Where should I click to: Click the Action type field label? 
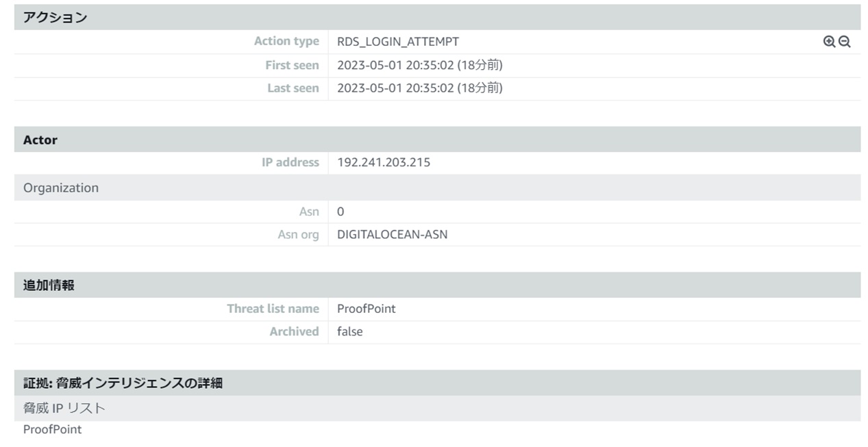pos(286,41)
